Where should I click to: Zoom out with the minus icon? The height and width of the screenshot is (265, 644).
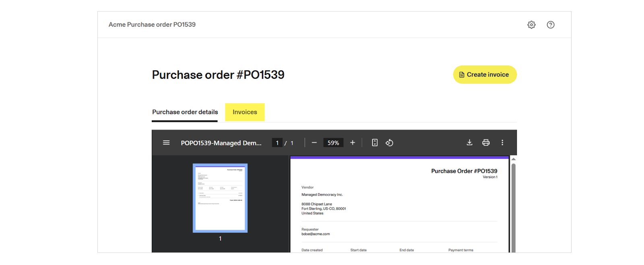314,143
